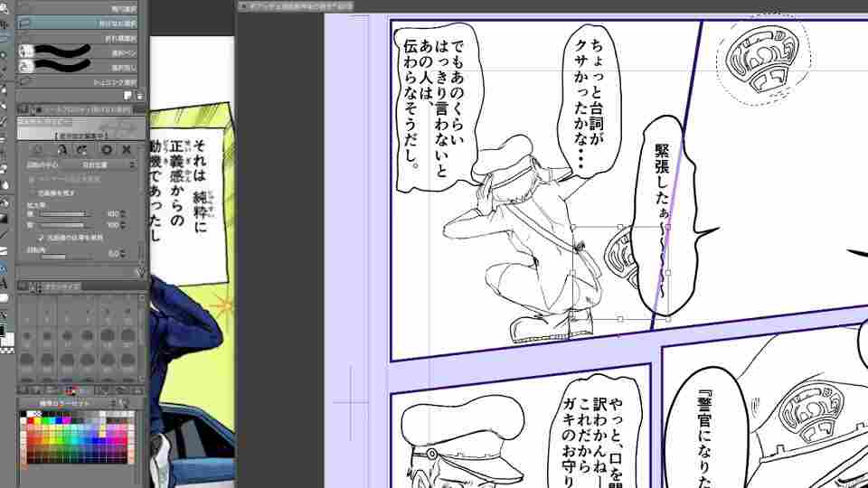Click the left-middle transform handle on canvas
Image resolution: width=868 pixels, height=488 pixels.
point(572,273)
